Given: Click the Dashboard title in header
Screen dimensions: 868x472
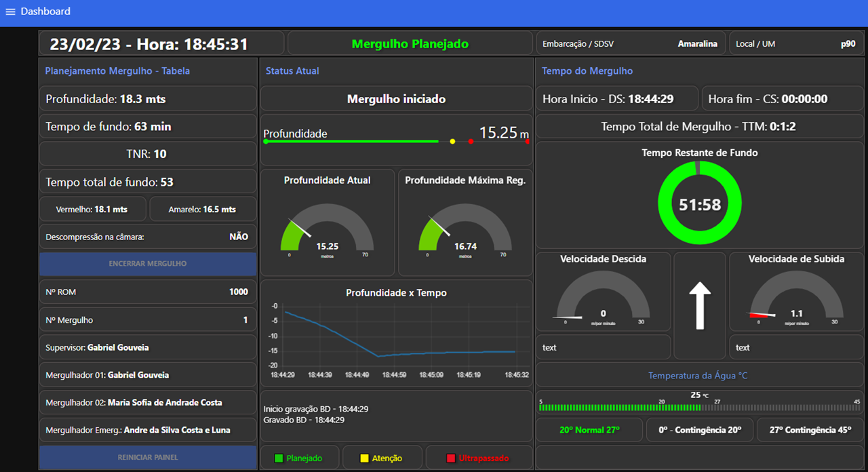Looking at the screenshot, I should coord(45,12).
